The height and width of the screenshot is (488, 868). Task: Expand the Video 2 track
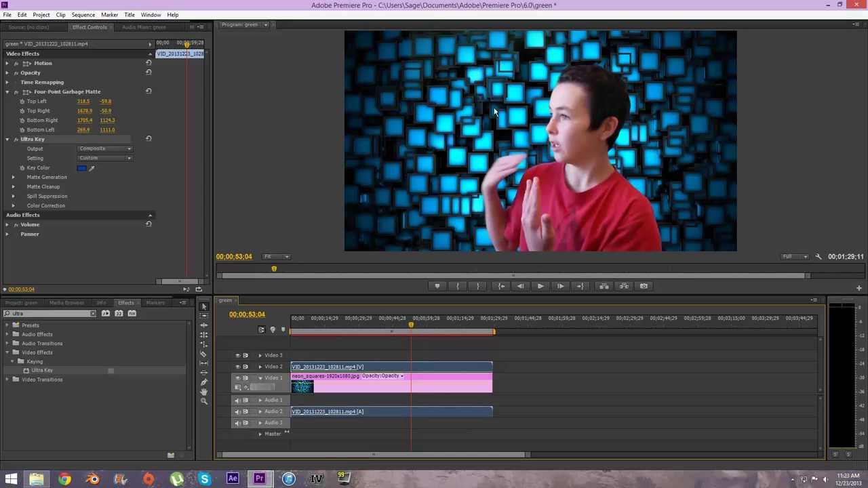pyautogui.click(x=260, y=367)
